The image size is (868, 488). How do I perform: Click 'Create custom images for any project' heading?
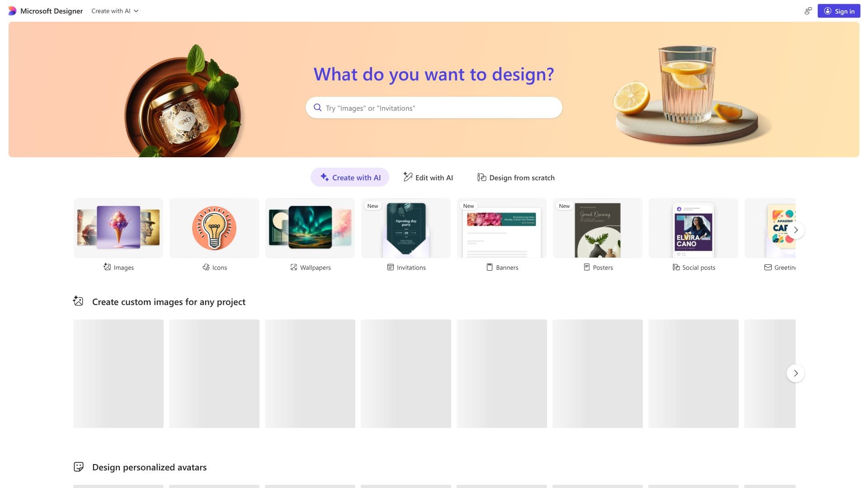(x=169, y=301)
